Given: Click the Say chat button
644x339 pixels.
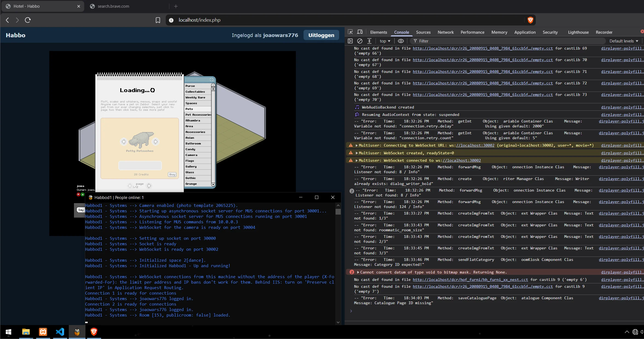Looking at the screenshot, I should [81, 210].
